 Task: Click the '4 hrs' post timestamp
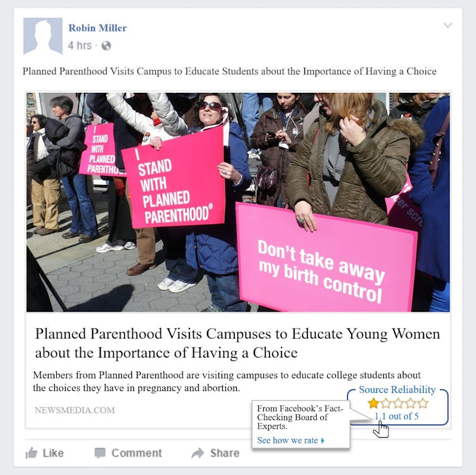coord(80,45)
